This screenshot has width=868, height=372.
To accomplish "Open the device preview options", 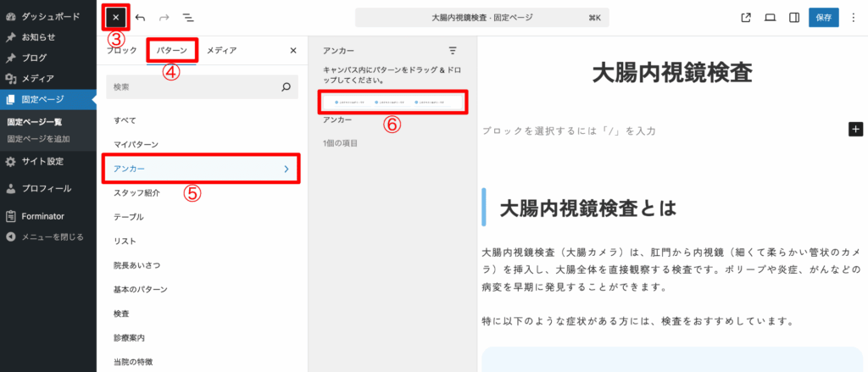I will 770,17.
